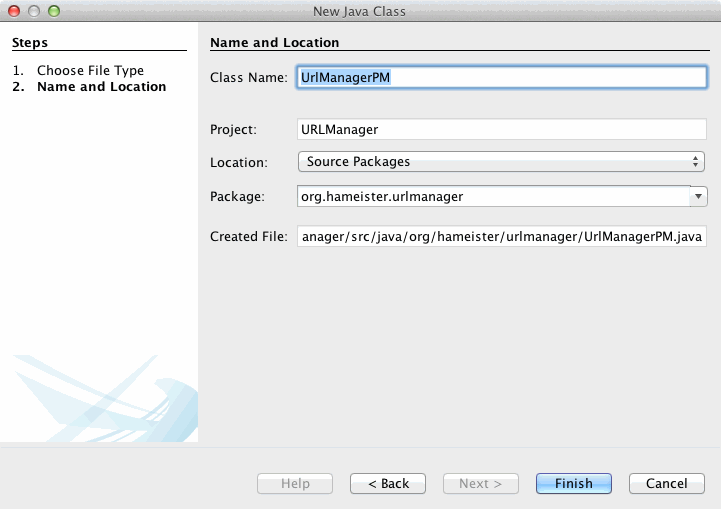Click the New Java Class title bar
The height and width of the screenshot is (509, 721).
[360, 11]
